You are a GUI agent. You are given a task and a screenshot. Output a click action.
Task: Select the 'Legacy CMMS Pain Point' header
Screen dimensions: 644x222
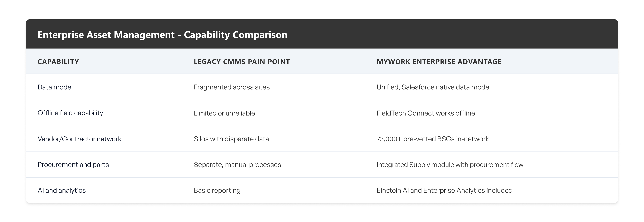[x=242, y=62]
